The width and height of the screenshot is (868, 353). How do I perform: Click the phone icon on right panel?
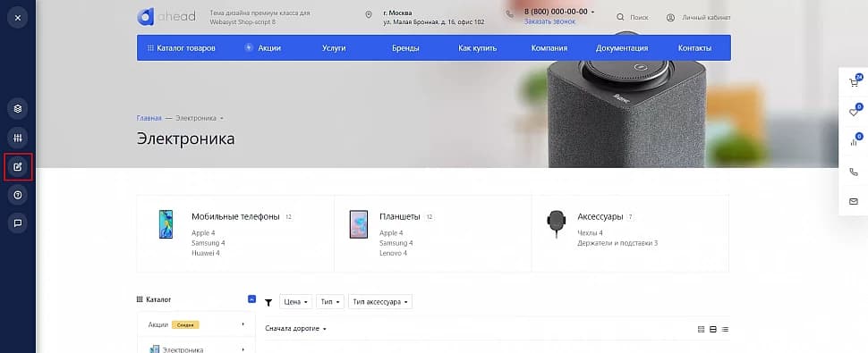854,172
